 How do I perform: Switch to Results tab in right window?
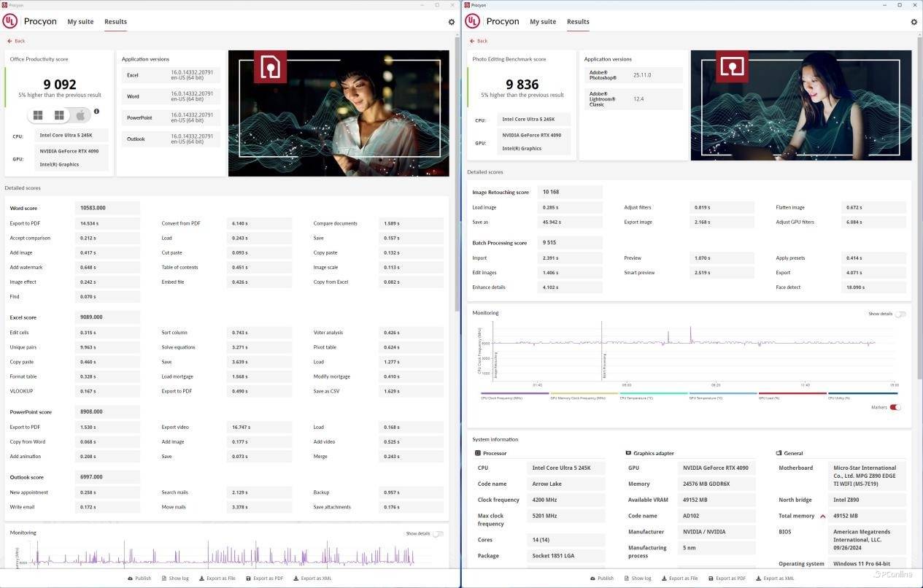578,22
